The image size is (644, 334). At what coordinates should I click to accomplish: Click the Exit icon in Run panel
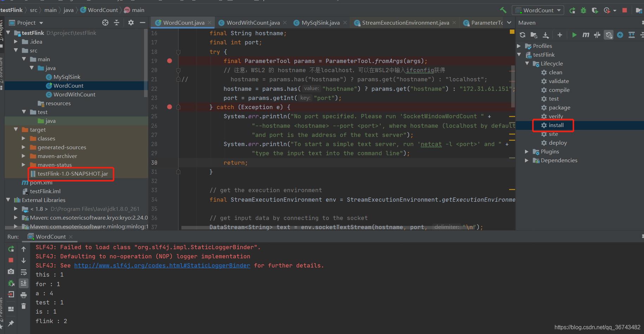pyautogui.click(x=11, y=294)
